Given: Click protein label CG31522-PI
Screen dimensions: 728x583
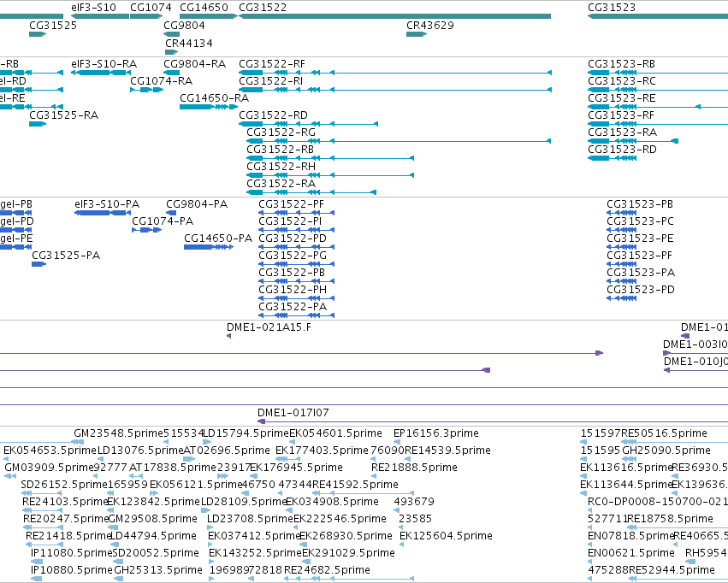Looking at the screenshot, I should [x=290, y=221].
